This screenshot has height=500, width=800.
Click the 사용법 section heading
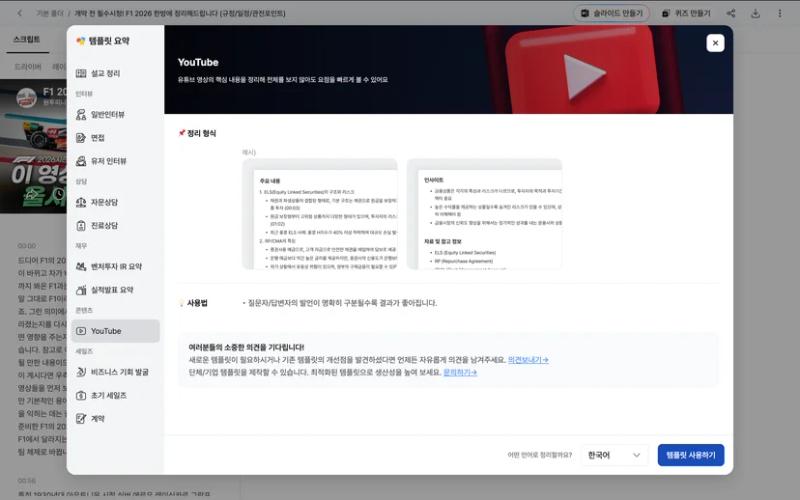click(x=193, y=303)
